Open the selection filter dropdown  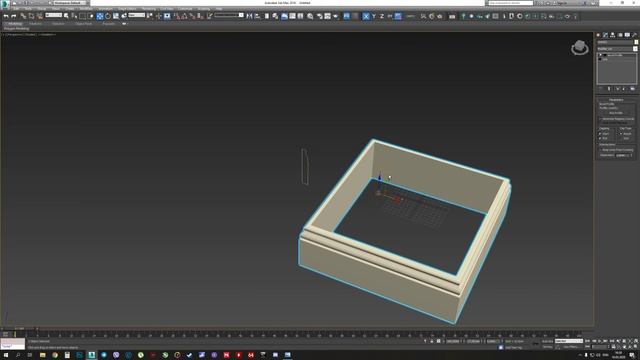[53, 16]
